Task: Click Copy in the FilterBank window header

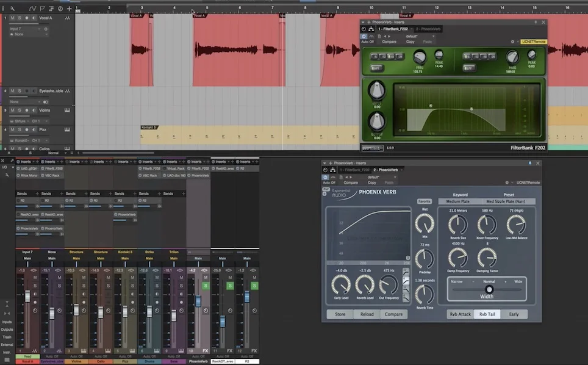Action: [x=411, y=42]
